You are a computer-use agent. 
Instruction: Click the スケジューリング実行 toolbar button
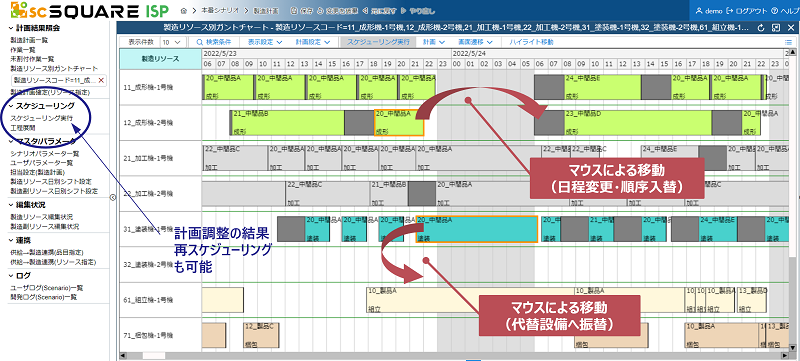378,42
